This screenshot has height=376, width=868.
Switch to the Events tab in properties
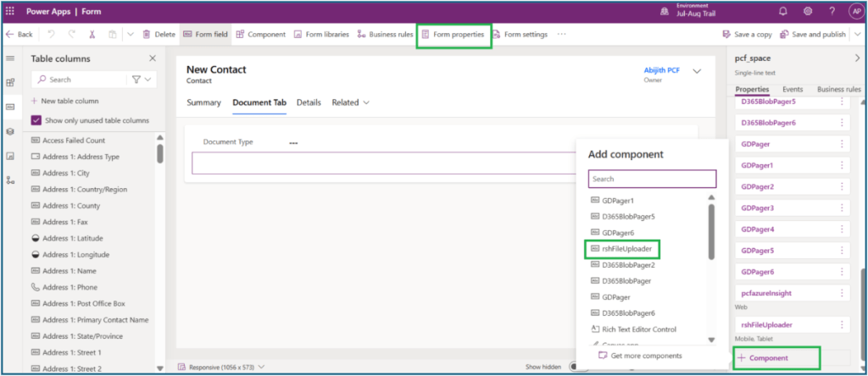pos(793,89)
